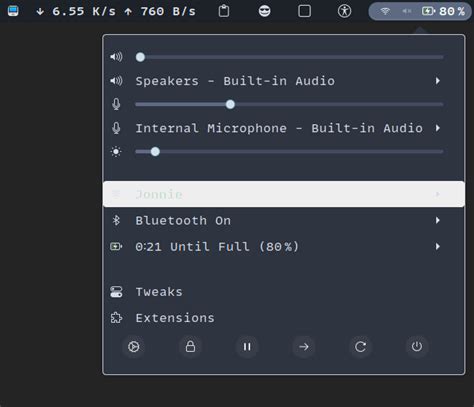Expand the 0:21 Until Full battery entry
Screen dimensions: 474x407
tap(284, 247)
